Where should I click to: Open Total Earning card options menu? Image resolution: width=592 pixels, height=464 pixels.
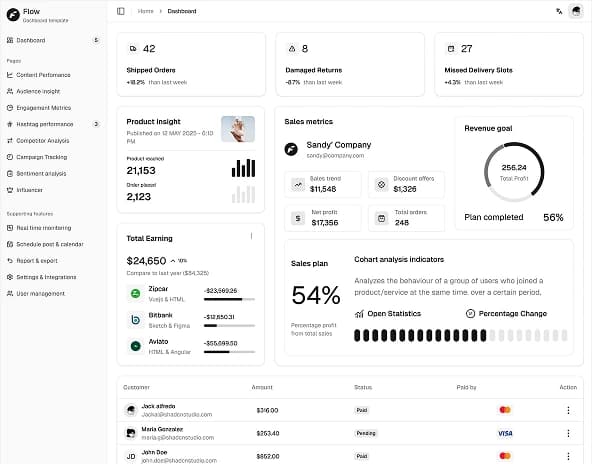[251, 236]
